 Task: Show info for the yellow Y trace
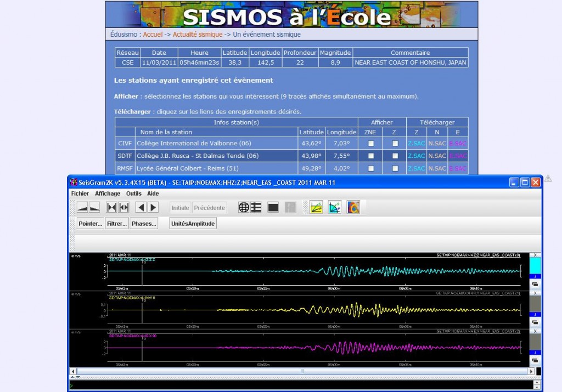(x=535, y=314)
